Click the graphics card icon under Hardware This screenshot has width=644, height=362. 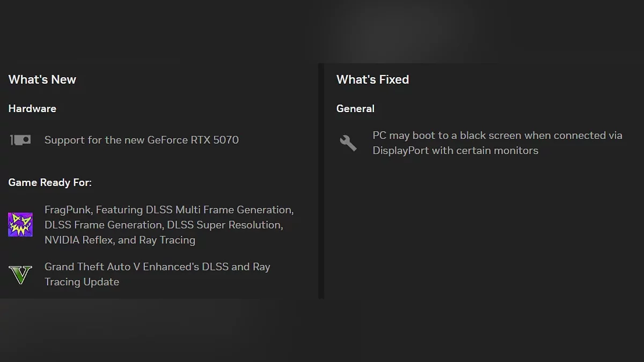tap(20, 140)
